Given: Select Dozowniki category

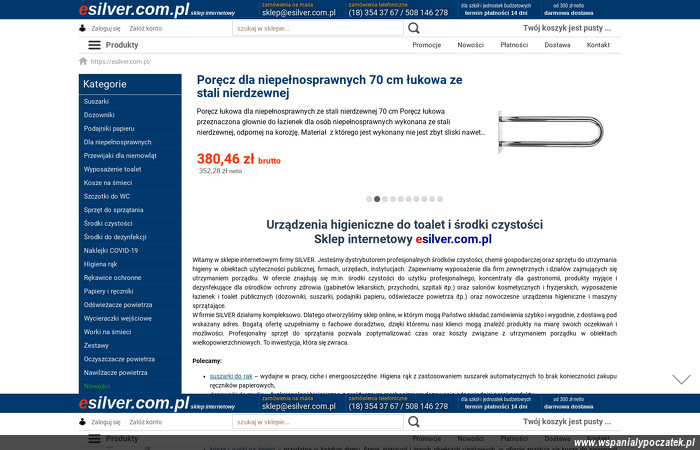Looking at the screenshot, I should tap(99, 115).
